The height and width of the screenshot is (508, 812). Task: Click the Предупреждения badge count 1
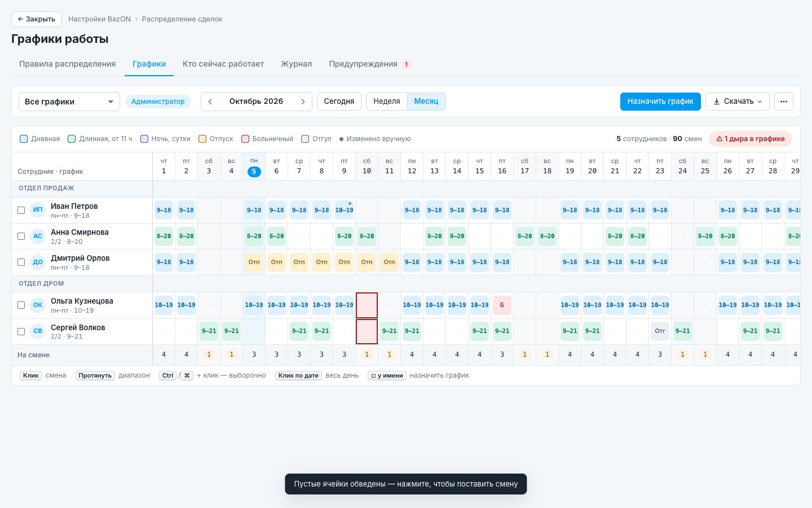[x=406, y=64]
